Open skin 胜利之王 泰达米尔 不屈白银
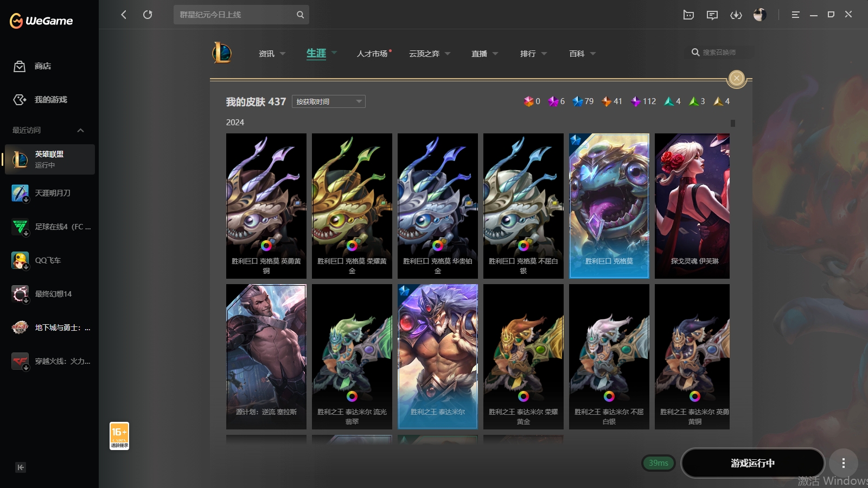This screenshot has width=868, height=488. coord(609,357)
